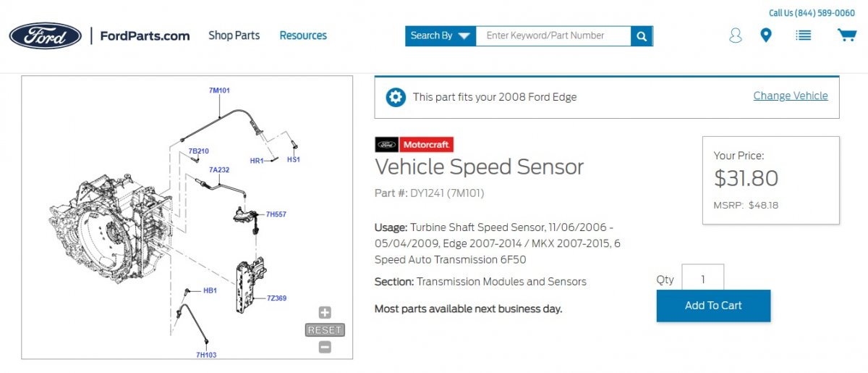Open the parts list icon
This screenshot has height=373, width=868.
803,35
